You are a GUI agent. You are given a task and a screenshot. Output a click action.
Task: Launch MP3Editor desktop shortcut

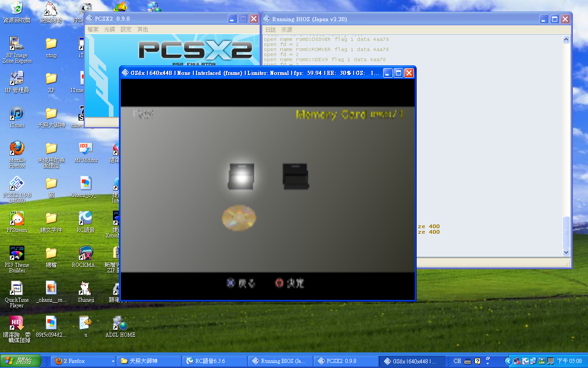pos(85,152)
